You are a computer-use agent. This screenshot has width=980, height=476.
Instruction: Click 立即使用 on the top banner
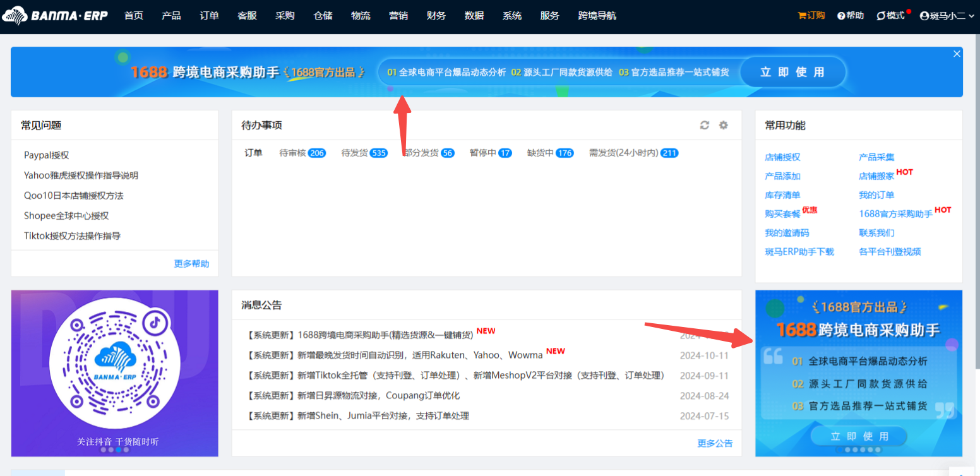pyautogui.click(x=793, y=72)
